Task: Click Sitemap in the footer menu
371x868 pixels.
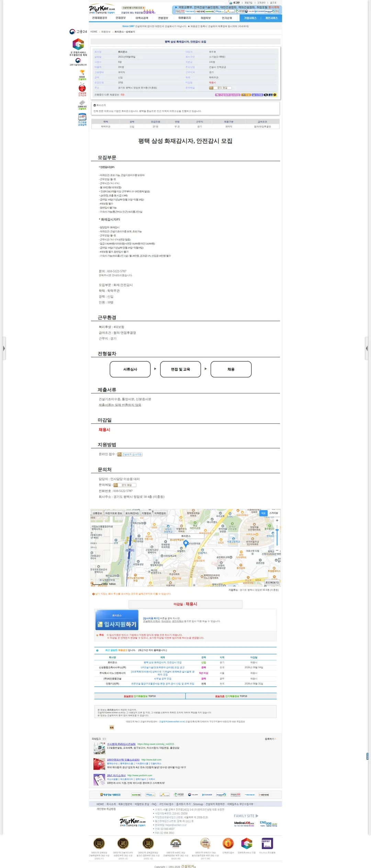Action: click(x=198, y=804)
